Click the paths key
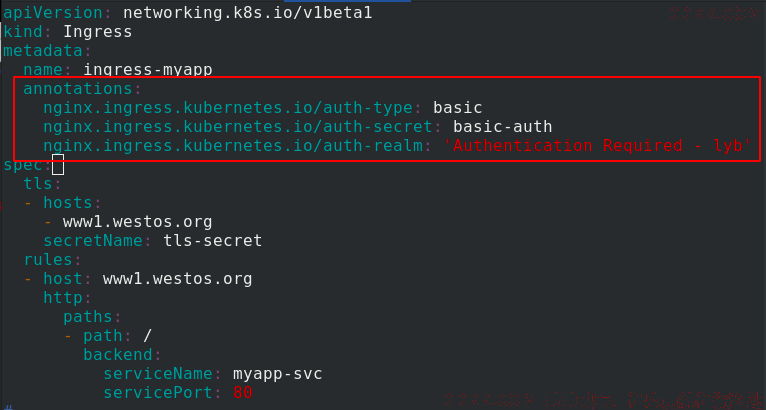The width and height of the screenshot is (766, 410). [87, 317]
